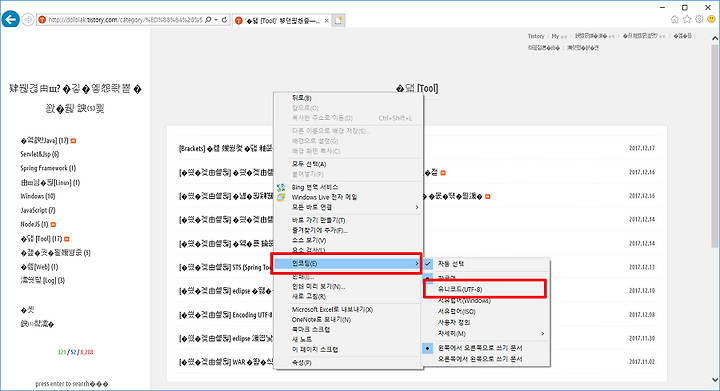This screenshot has height=391, width=720.
Task: Click the [Tool] page heading
Action: click(417, 88)
